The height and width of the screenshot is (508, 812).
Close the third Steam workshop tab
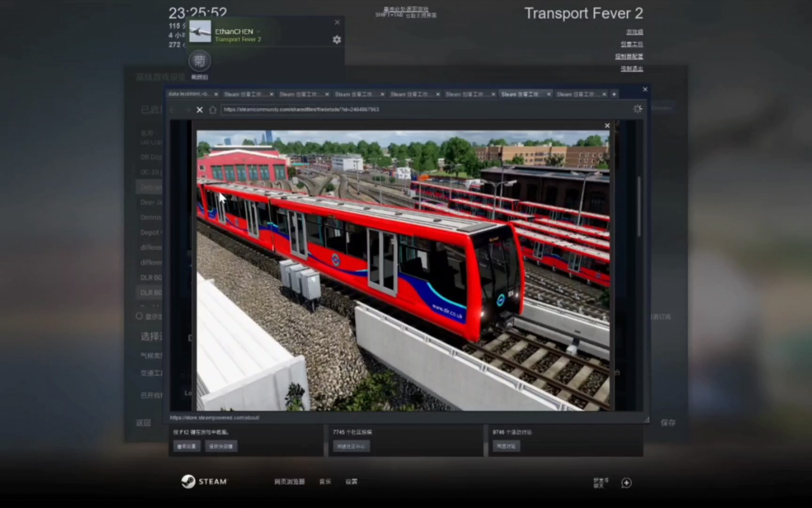pyautogui.click(x=382, y=94)
